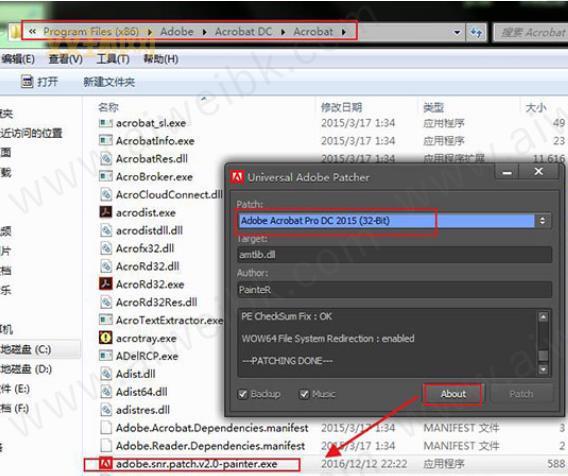Click the Adobe breadcrumb in the address bar
The height and width of the screenshot is (476, 568).
tap(177, 32)
